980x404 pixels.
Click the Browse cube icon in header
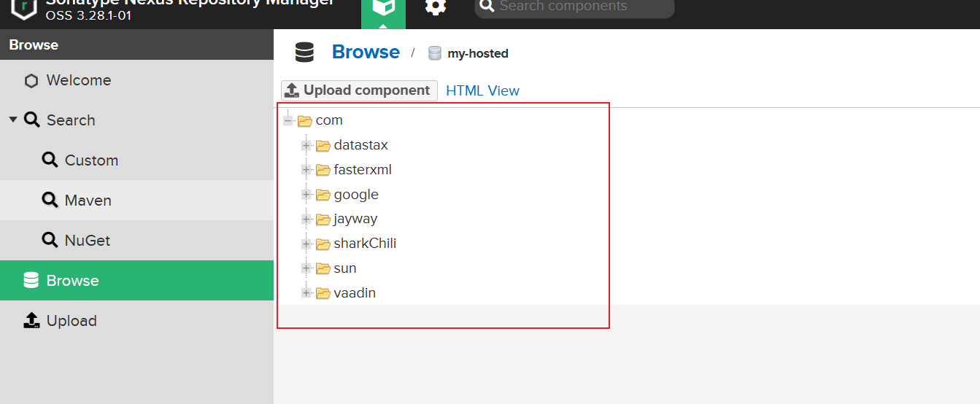[383, 7]
